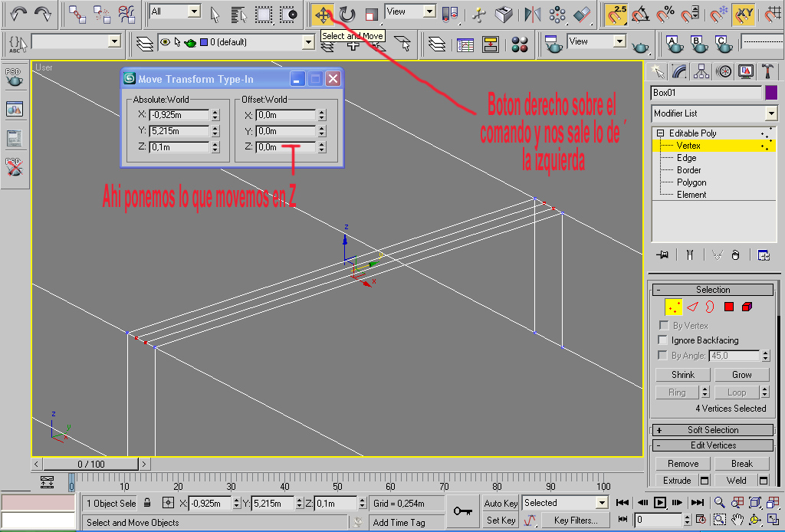Open the layer 0 (default) dropdown
The width and height of the screenshot is (785, 532).
tap(308, 42)
